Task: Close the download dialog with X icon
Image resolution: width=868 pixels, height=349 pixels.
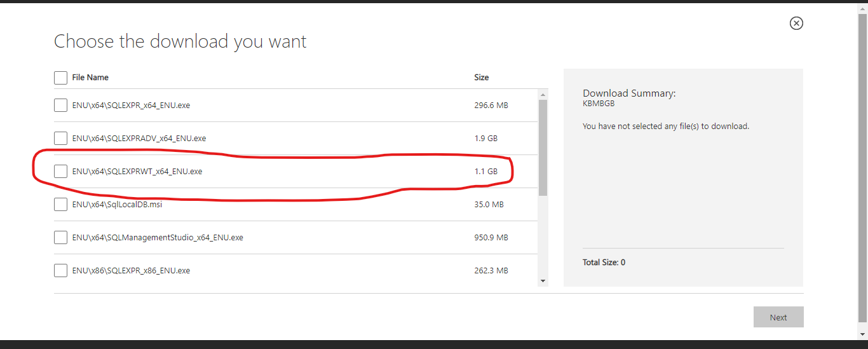Action: [x=796, y=24]
